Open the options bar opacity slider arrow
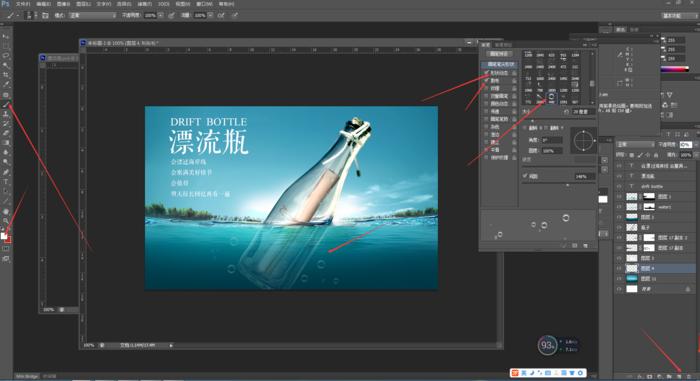 click(x=160, y=15)
